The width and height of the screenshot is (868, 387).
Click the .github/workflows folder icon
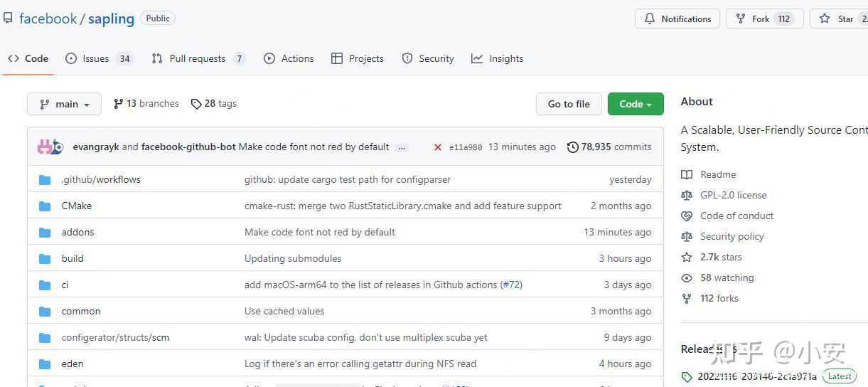tap(45, 180)
